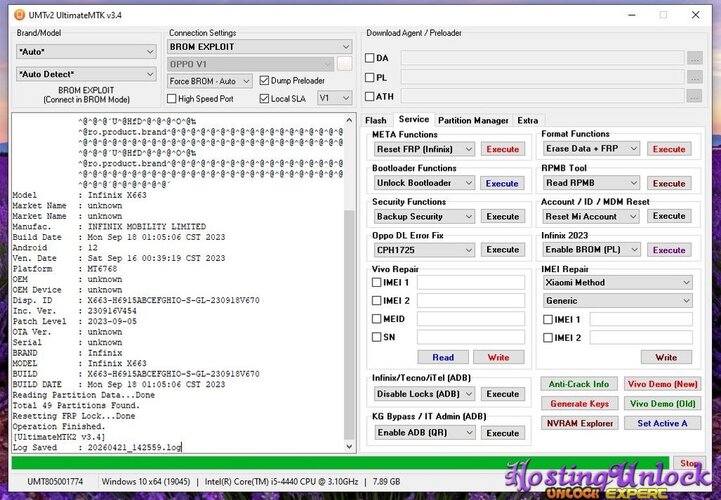Image resolution: width=721 pixels, height=500 pixels.
Task: Open the Enable ADB (QR) dropdown
Action: 424,432
